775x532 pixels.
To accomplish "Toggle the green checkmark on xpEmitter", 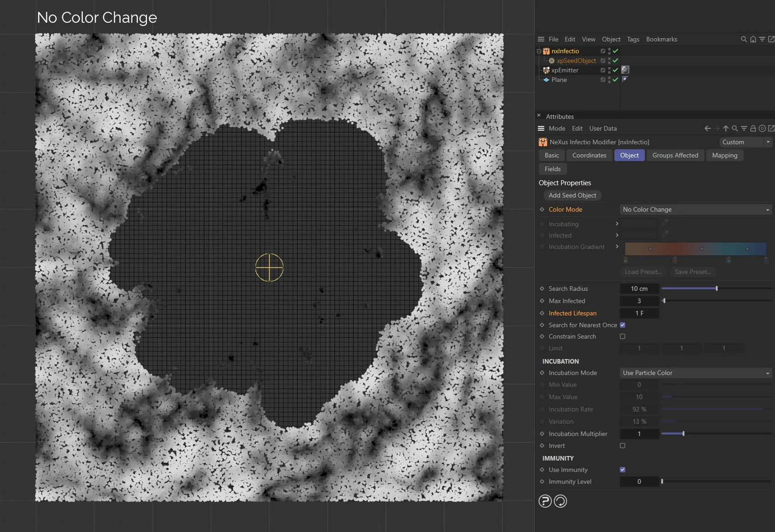I will 615,70.
